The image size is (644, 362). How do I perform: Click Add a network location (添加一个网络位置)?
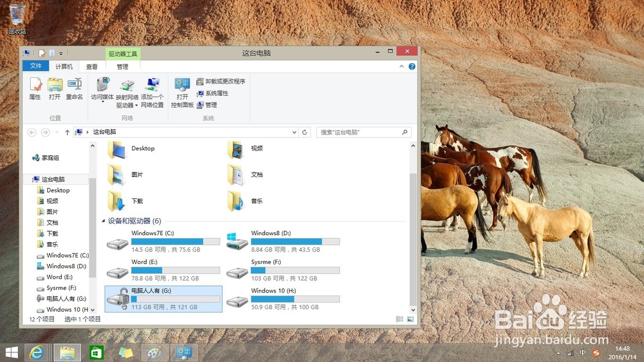[x=153, y=93]
